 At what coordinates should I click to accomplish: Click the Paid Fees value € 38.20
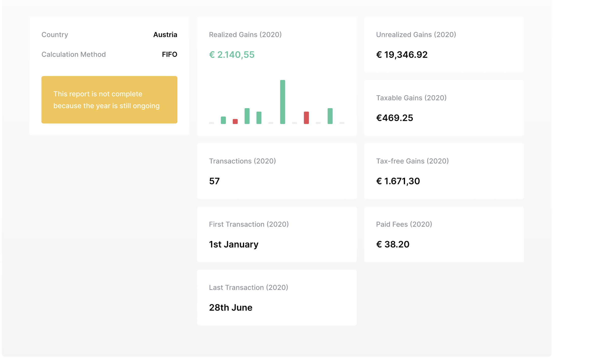(x=392, y=244)
